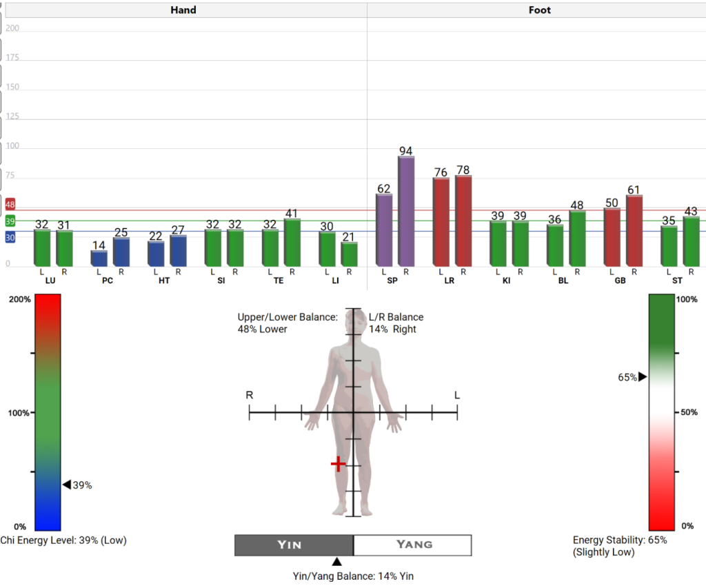706x588 pixels.
Task: Click the LI left bar valued 30
Action: 327,249
